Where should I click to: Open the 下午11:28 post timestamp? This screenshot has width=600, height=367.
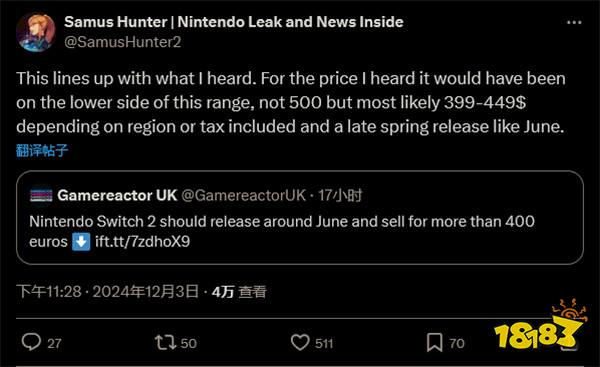(49, 292)
